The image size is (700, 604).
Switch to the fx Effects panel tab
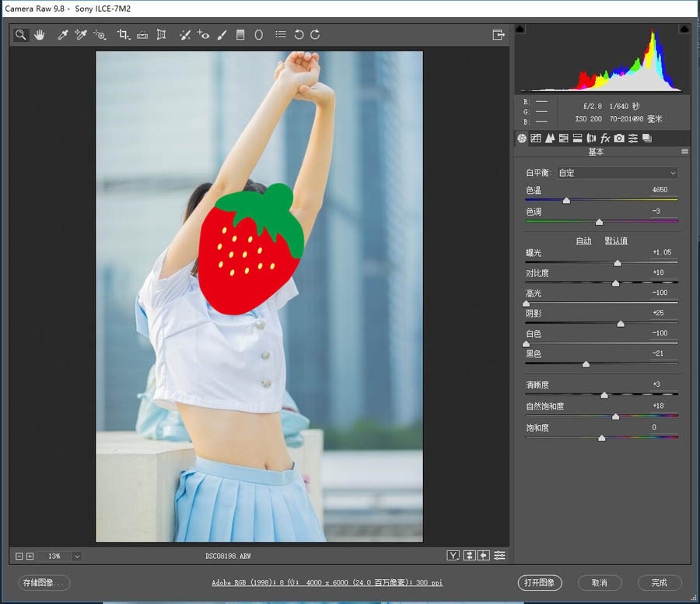[605, 139]
